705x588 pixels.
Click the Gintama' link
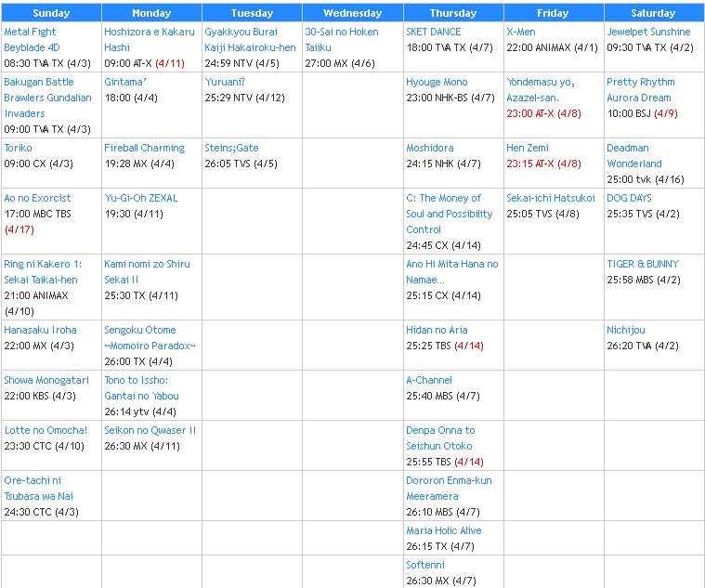[125, 83]
